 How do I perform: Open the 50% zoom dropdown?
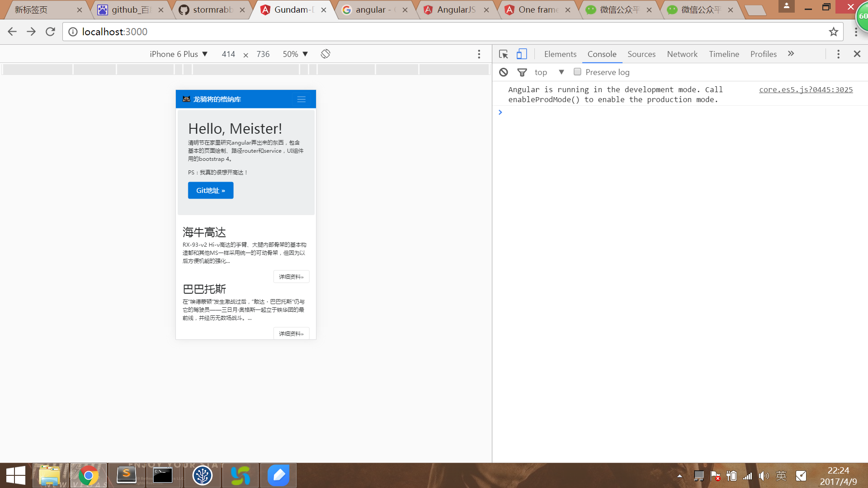[295, 54]
